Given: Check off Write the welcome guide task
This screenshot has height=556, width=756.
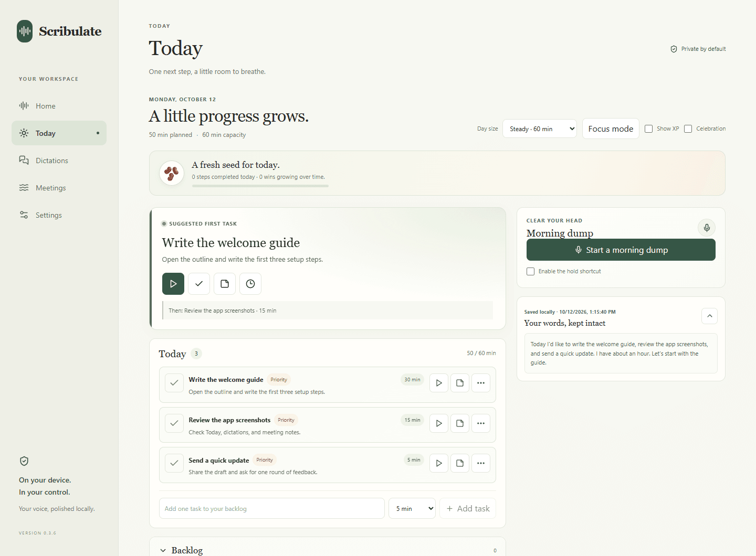Looking at the screenshot, I should coord(174,383).
